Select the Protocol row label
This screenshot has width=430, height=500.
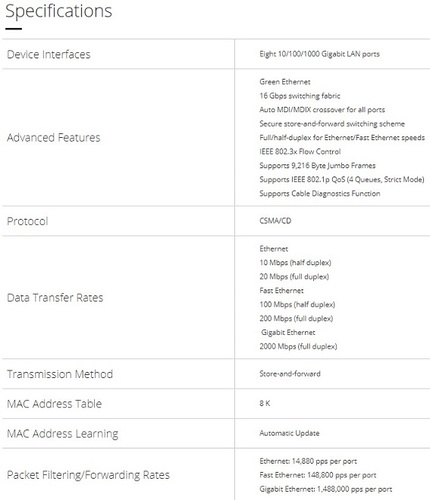(x=28, y=221)
